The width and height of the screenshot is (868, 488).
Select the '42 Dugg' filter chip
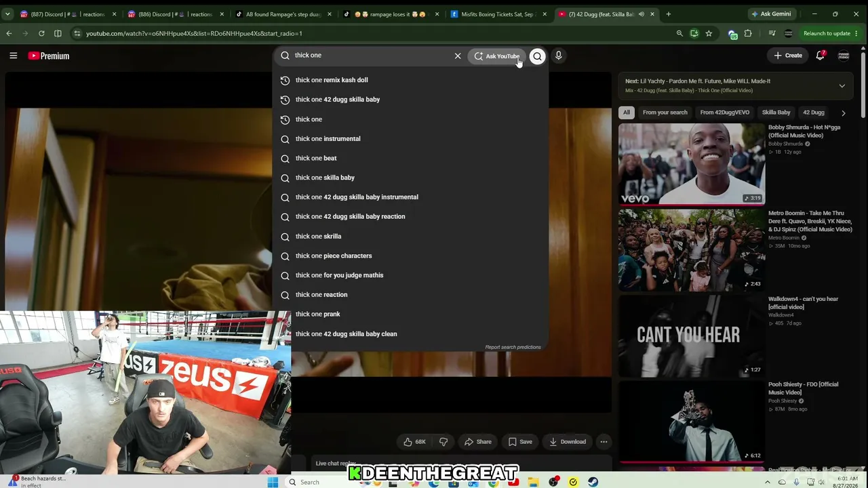point(814,113)
